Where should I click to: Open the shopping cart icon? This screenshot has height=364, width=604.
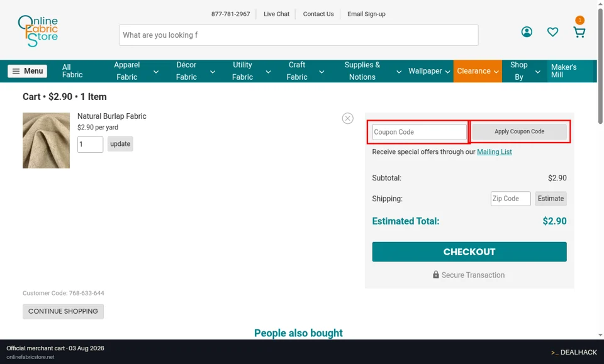[x=579, y=32]
